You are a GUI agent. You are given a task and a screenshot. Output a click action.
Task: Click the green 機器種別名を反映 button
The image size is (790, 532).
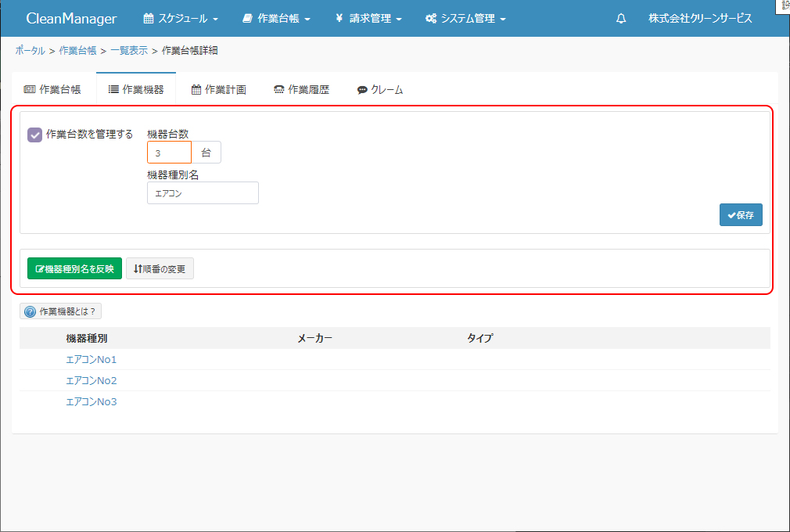point(75,269)
